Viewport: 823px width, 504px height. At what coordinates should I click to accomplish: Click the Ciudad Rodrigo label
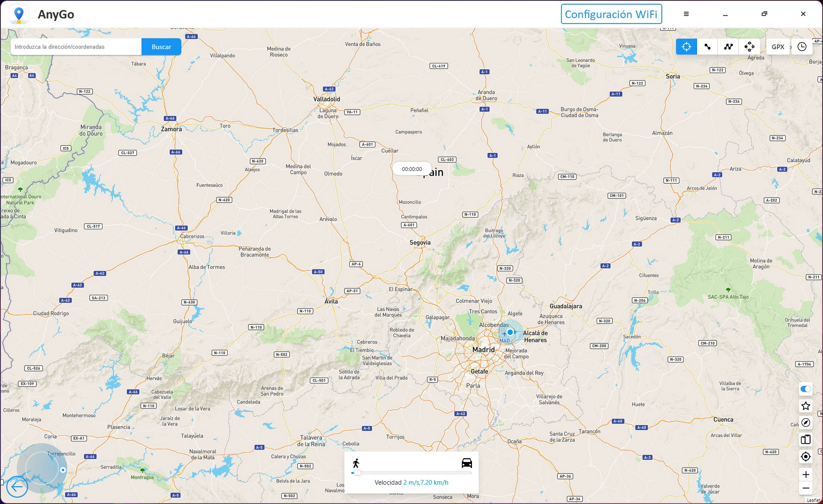click(51, 313)
